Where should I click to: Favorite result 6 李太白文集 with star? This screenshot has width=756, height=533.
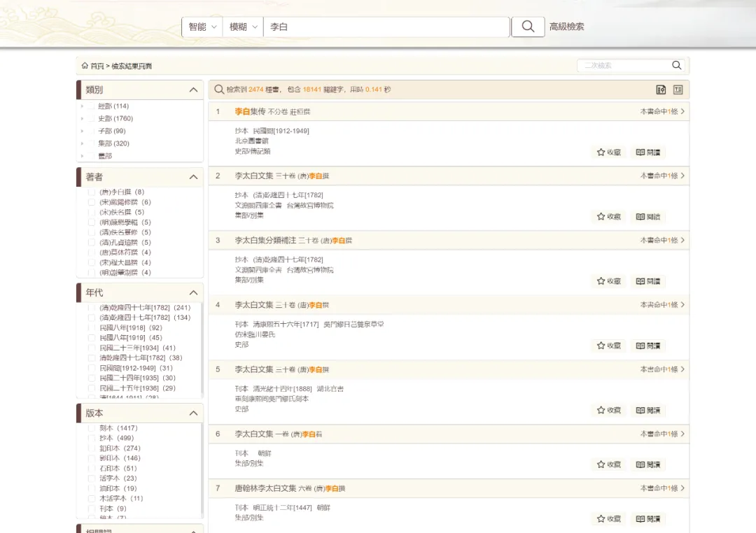(608, 464)
